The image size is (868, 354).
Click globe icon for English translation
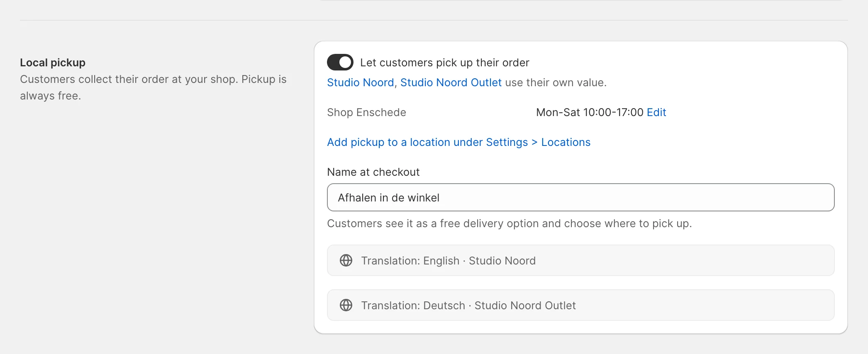346,260
